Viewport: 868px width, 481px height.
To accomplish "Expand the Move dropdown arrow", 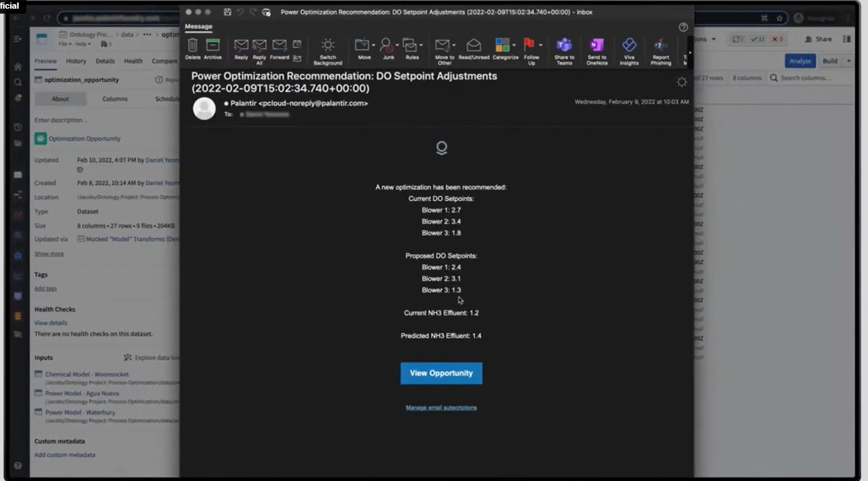I will (x=373, y=45).
